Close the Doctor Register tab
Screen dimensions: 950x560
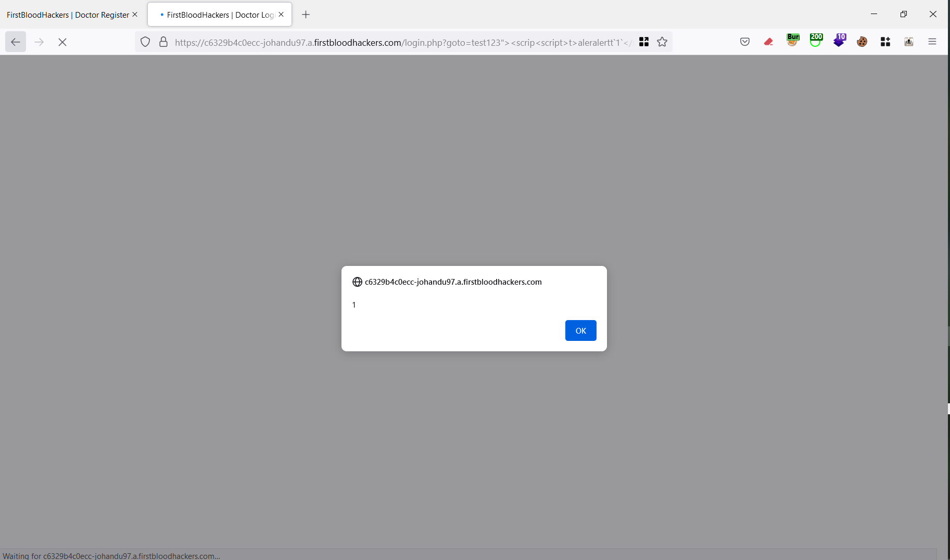pos(135,15)
